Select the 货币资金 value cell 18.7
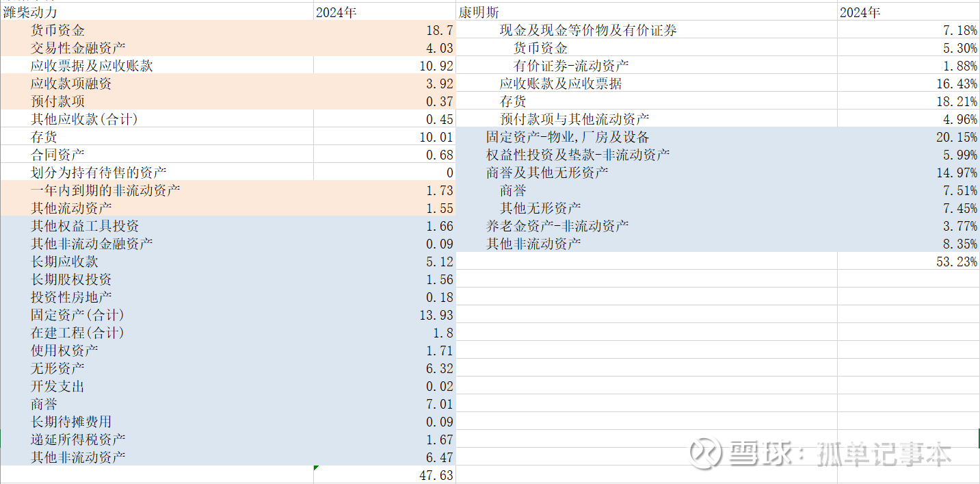980x484 pixels. click(384, 30)
